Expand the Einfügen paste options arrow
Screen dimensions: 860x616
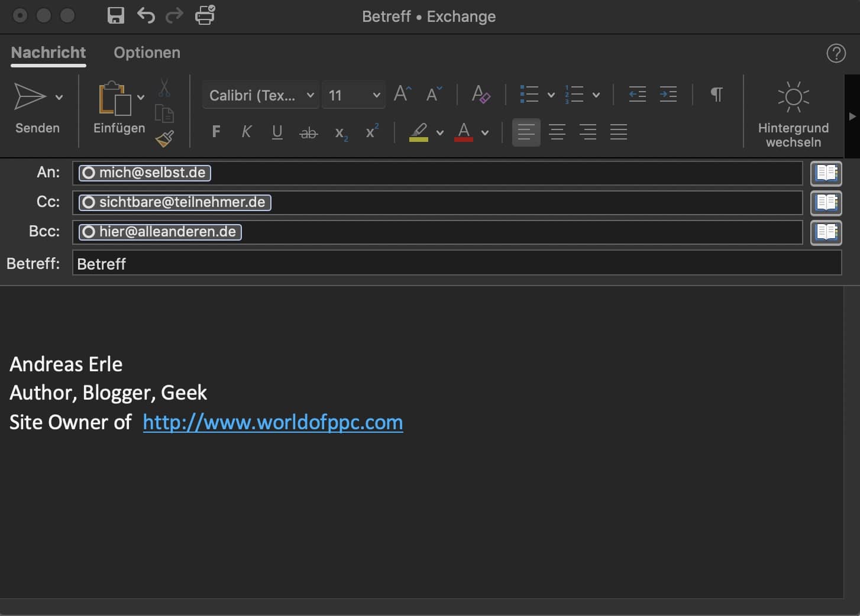[141, 97]
